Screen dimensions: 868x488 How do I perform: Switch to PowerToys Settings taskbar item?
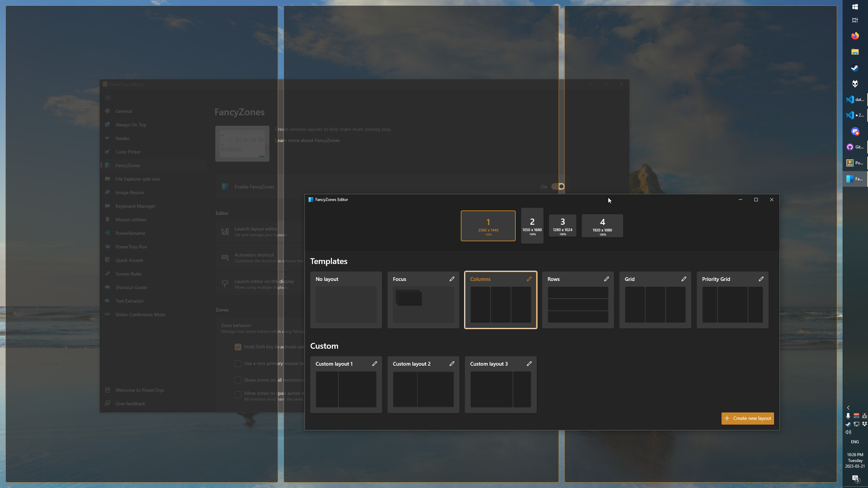tap(855, 163)
